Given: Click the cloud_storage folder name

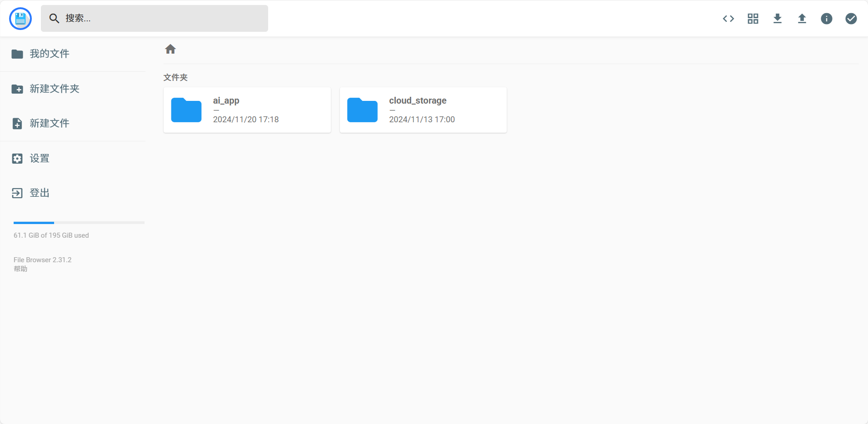Looking at the screenshot, I should pyautogui.click(x=418, y=100).
